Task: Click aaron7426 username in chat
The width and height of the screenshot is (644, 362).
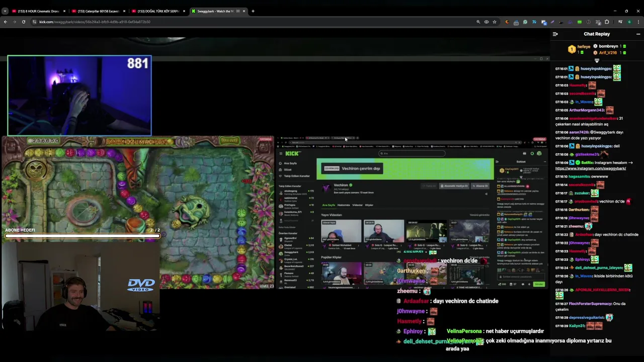Action: point(578,132)
